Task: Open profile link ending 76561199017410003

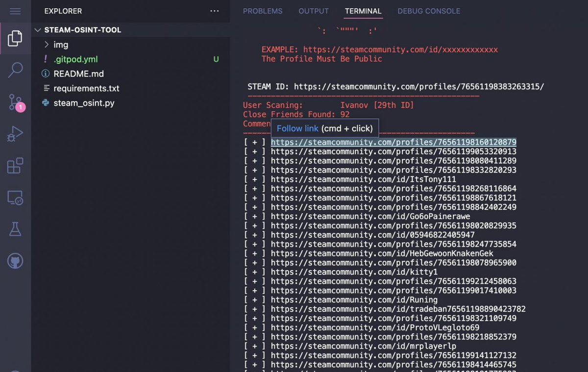Action: tap(393, 291)
